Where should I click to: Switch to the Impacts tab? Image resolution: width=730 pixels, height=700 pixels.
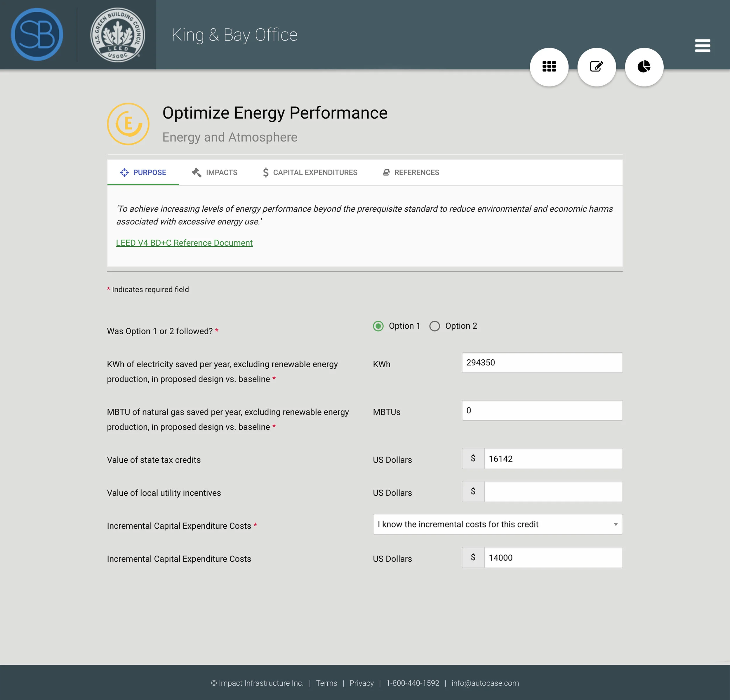tap(215, 173)
